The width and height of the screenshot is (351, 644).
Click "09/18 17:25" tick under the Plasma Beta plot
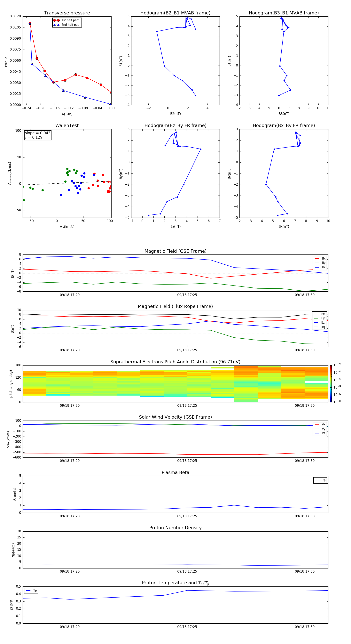(187, 516)
